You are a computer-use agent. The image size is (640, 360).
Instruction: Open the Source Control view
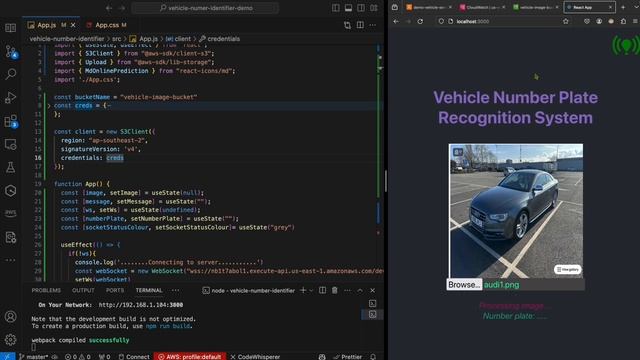[11, 51]
